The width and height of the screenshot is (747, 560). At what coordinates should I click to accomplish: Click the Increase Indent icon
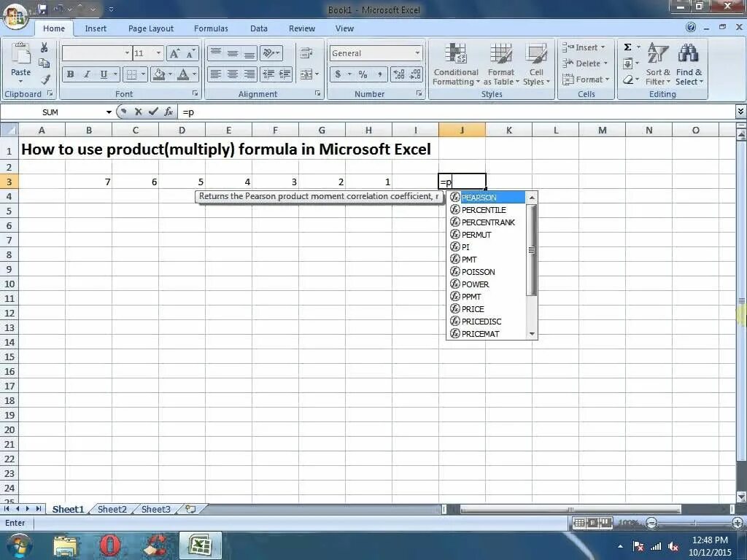(x=285, y=74)
